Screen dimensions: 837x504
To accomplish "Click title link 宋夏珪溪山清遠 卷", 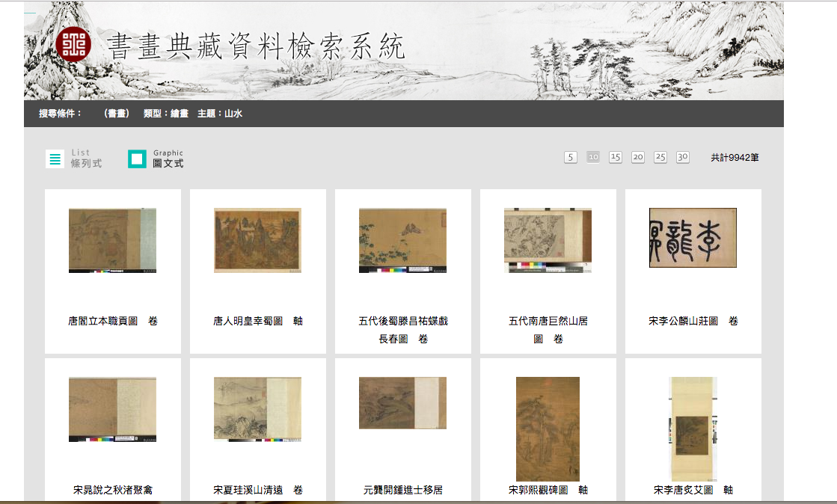I will pos(258,490).
